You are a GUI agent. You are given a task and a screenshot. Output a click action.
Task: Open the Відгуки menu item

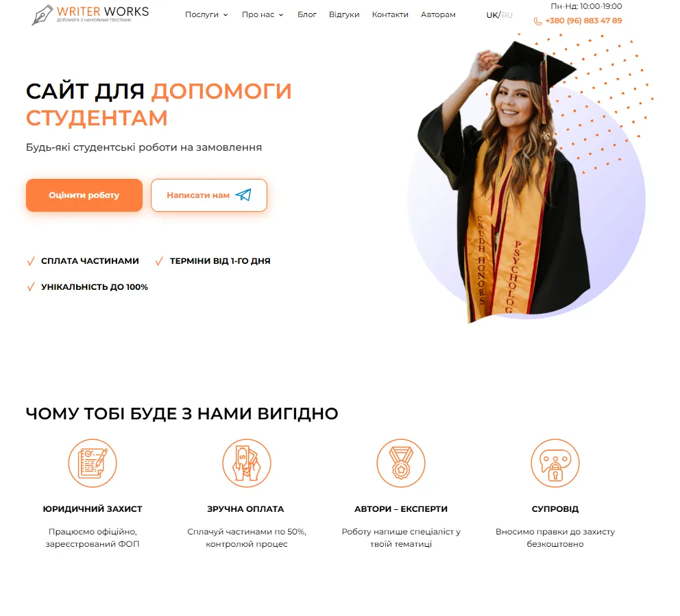click(344, 15)
